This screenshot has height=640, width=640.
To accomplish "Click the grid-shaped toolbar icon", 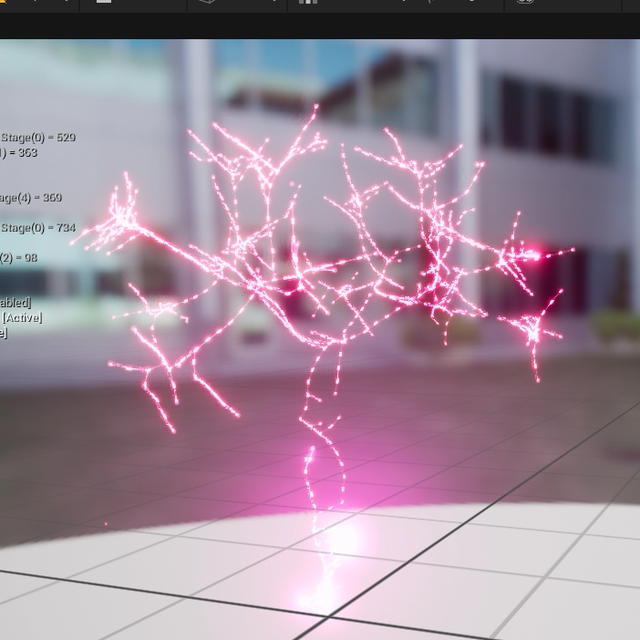I will [304, 3].
